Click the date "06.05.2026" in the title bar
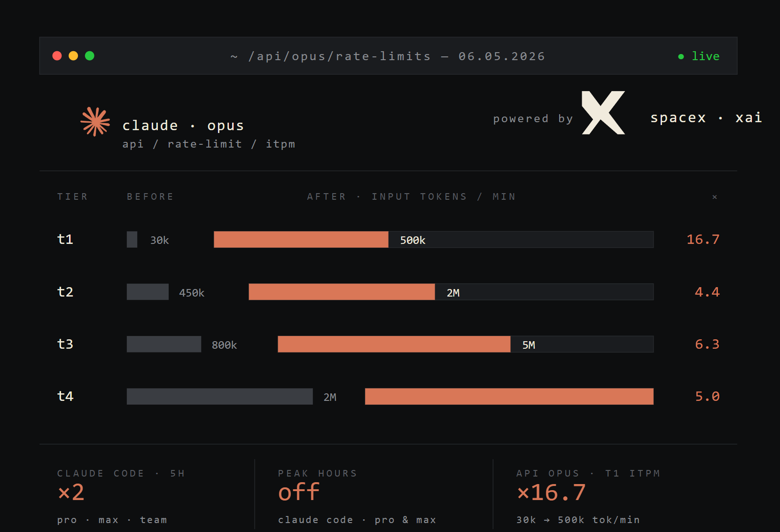This screenshot has width=780, height=532. (502, 56)
